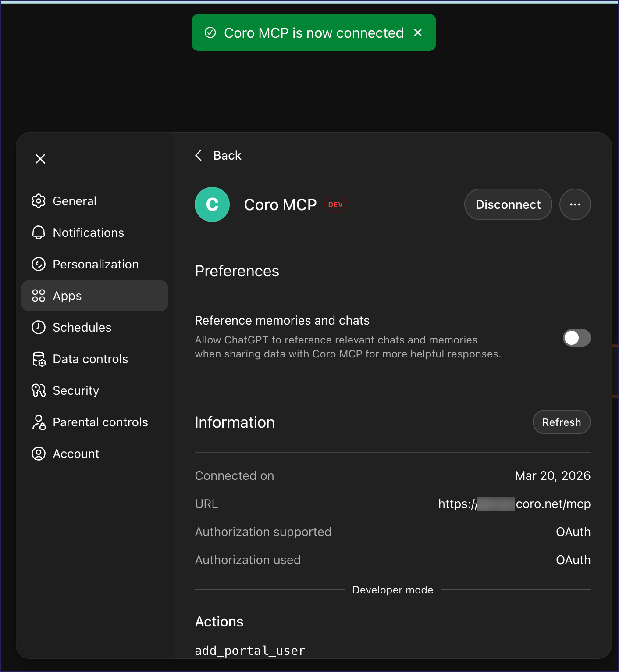Click the Security key icon

(x=39, y=390)
